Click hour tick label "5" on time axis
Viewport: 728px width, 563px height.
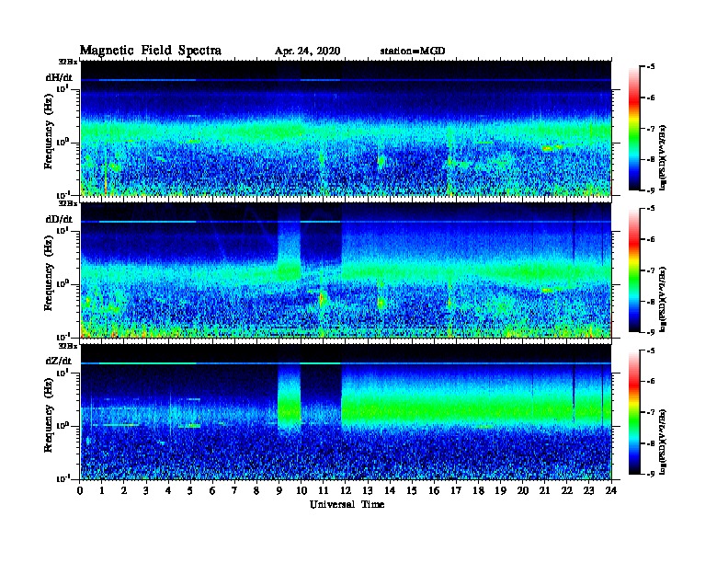coord(191,491)
